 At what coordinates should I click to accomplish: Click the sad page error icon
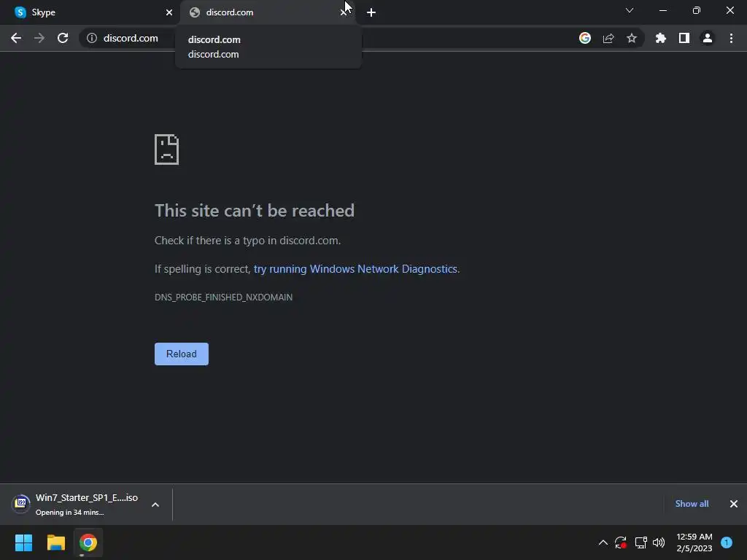(167, 149)
